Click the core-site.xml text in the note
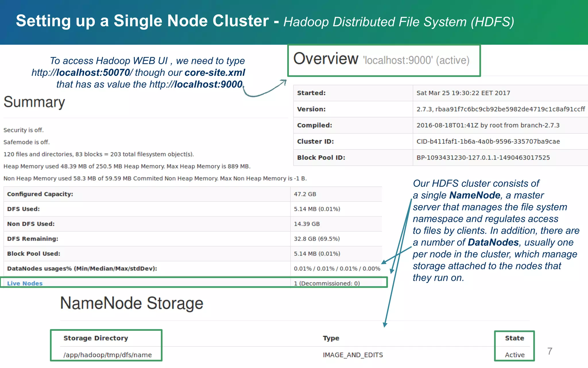Screen dimensions: 588x368 [215, 72]
